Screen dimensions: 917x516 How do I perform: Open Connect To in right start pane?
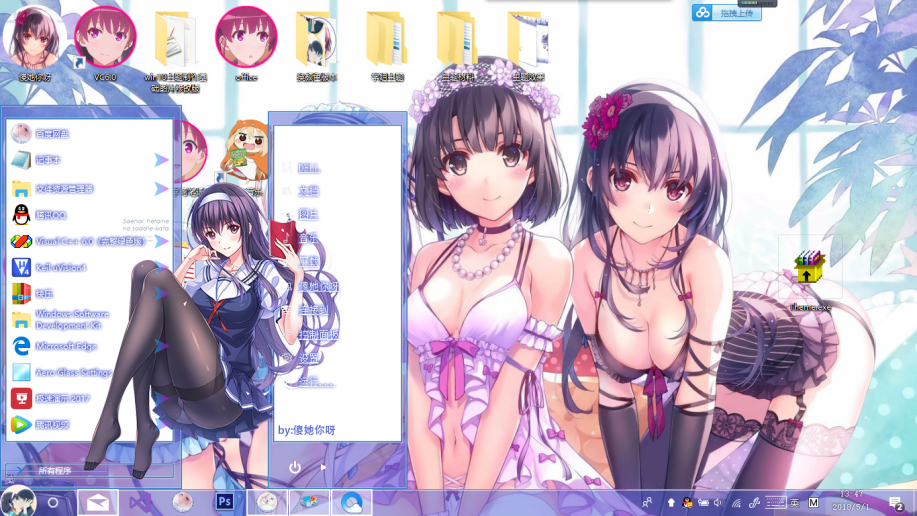coord(314,310)
